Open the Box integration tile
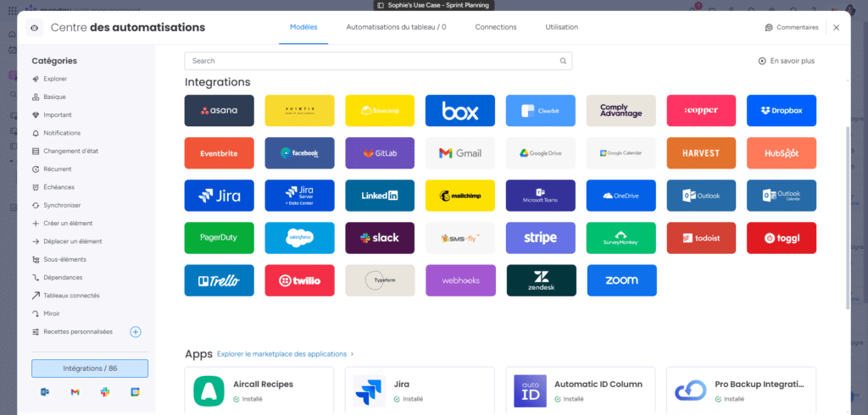 click(x=460, y=111)
